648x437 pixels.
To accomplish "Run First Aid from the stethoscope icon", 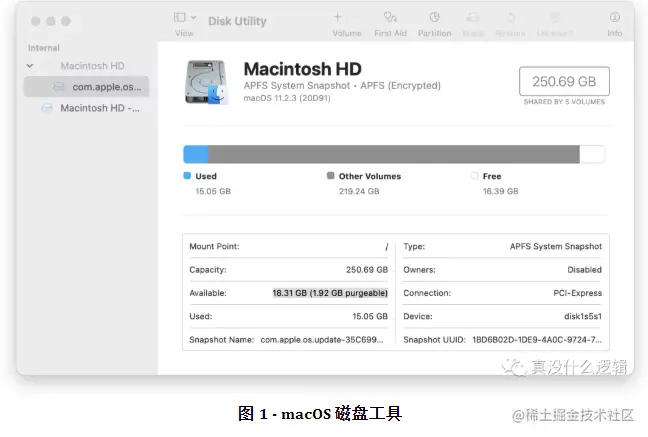I will pyautogui.click(x=390, y=17).
